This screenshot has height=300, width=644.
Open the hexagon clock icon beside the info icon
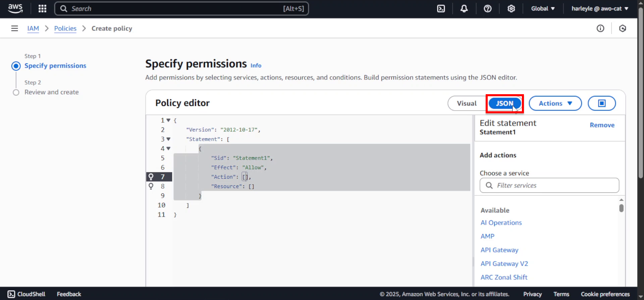pos(623,28)
